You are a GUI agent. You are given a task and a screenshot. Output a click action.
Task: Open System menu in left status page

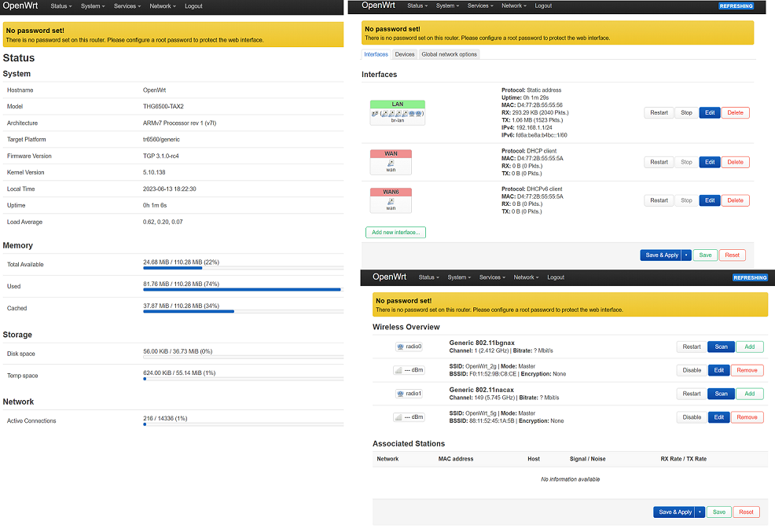(93, 6)
